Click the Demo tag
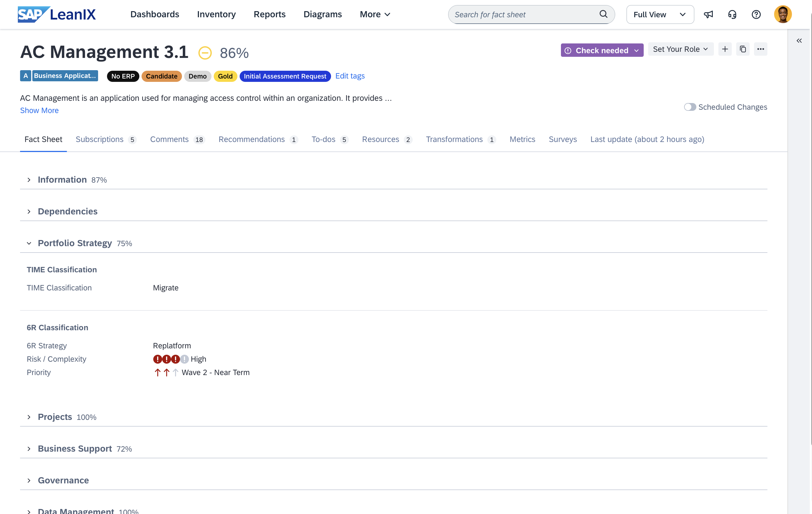Viewport: 812px width, 514px height. tap(197, 76)
